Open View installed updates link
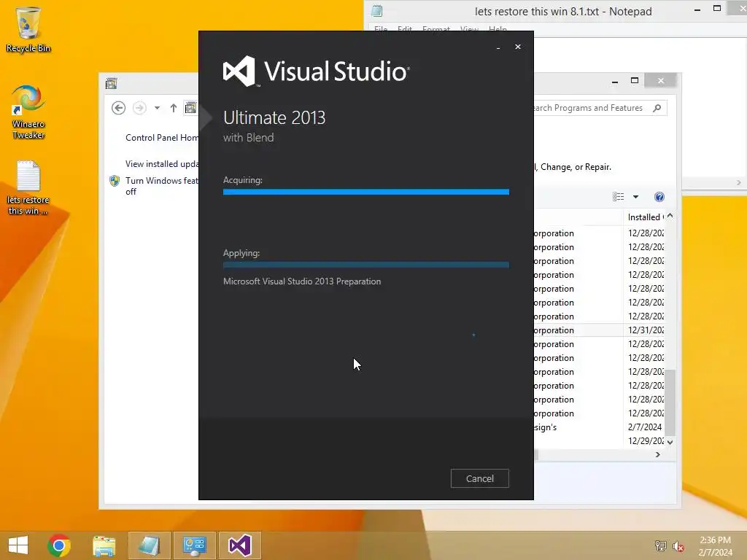Image resolution: width=747 pixels, height=560 pixels. 162,164
